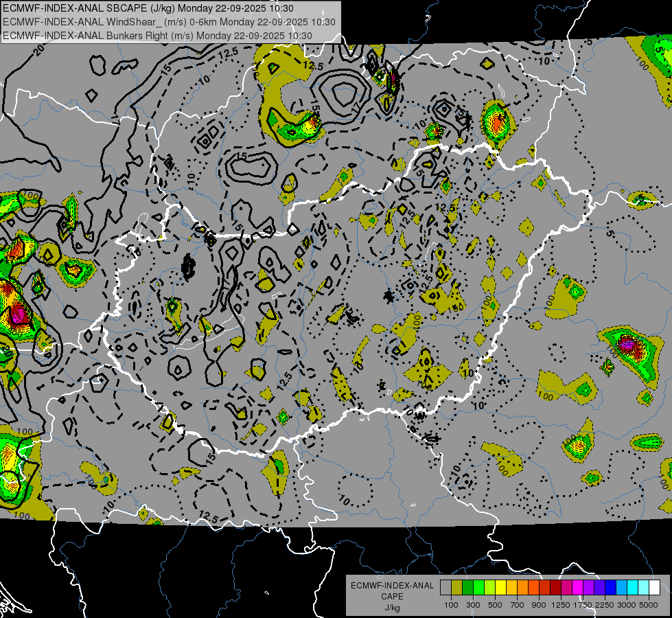The image size is (672, 618).
Task: Click the dark blue swatch in the legend
Action: pyautogui.click(x=610, y=587)
